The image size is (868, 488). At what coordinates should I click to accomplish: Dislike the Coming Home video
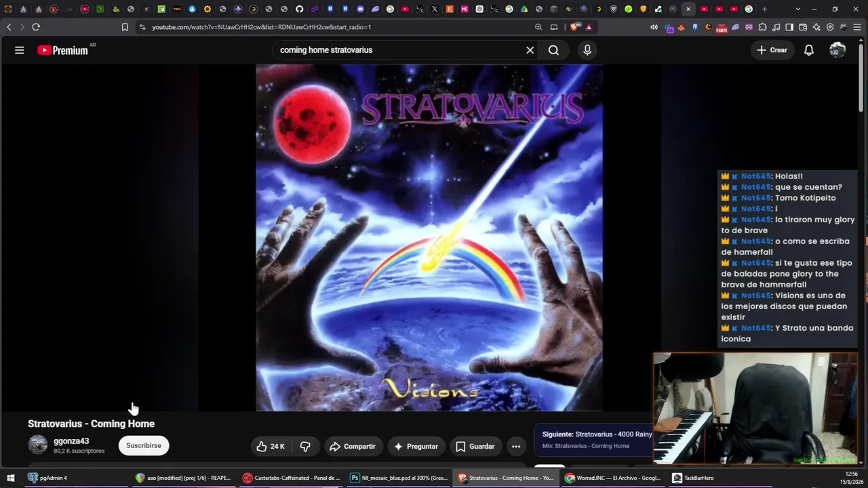click(x=305, y=447)
